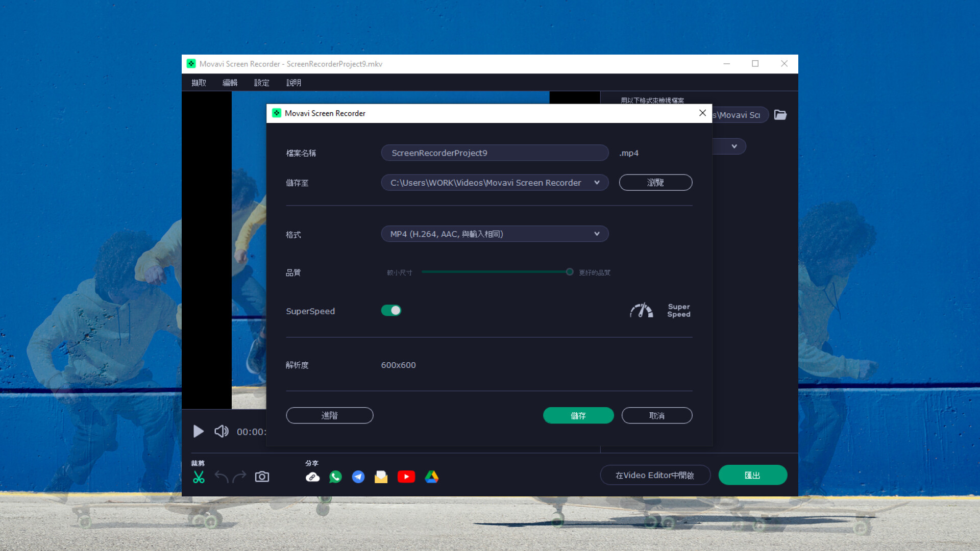This screenshot has width=980, height=551.
Task: Click the quality slider handle
Action: 570,272
